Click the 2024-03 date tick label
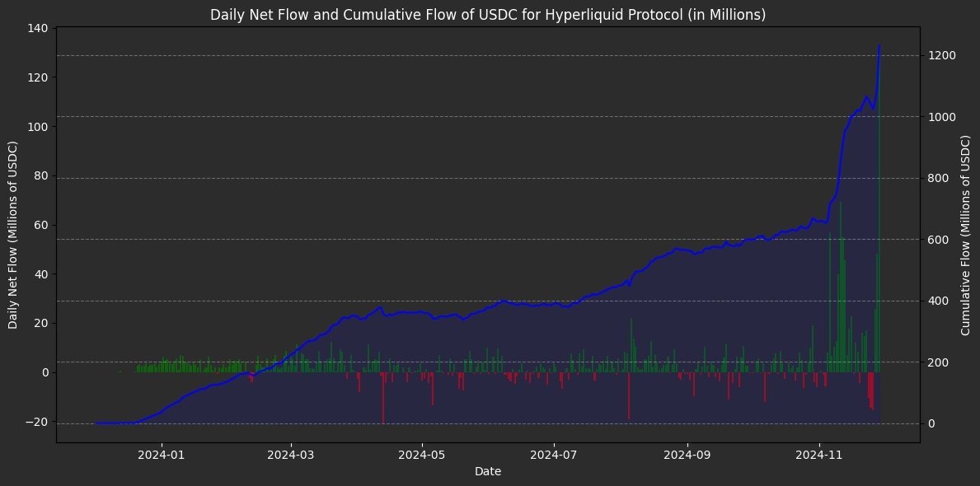 coord(292,454)
